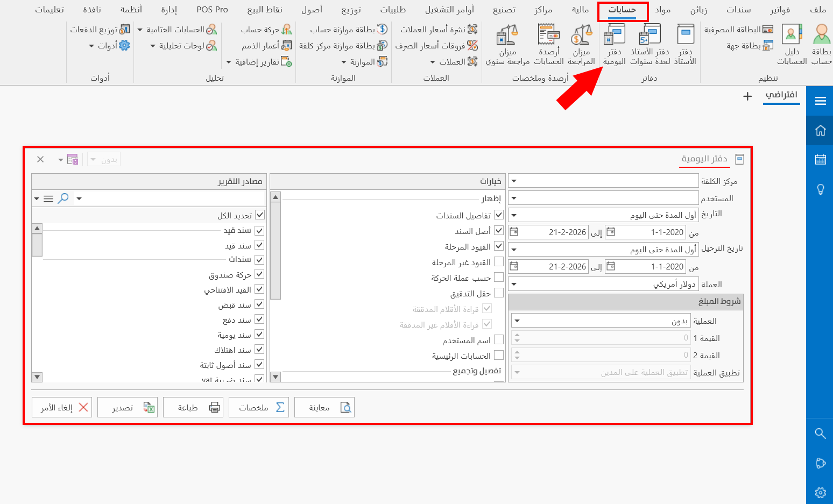Click تصدير export button
The width and height of the screenshot is (833, 504).
click(x=128, y=407)
